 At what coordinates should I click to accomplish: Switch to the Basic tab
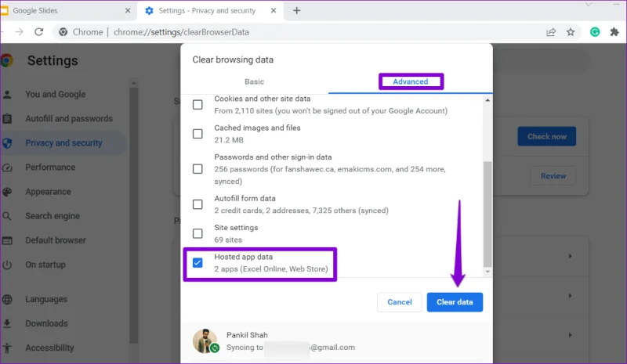254,81
